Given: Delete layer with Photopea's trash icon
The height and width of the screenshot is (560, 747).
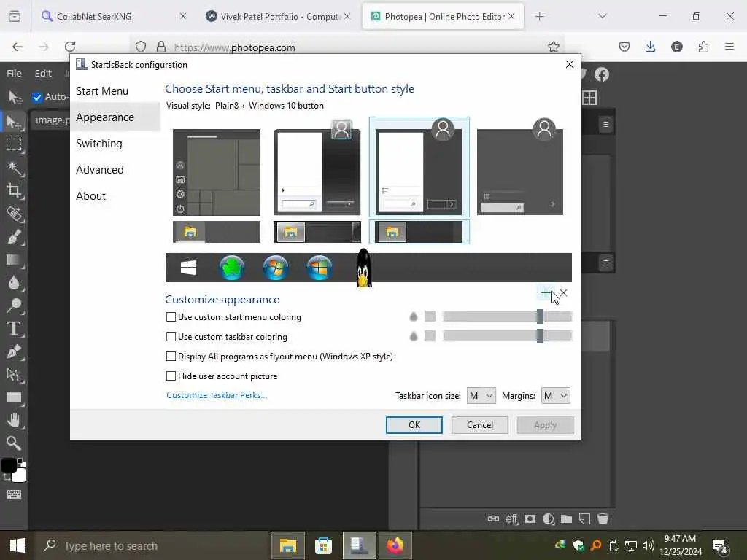Looking at the screenshot, I should (x=603, y=518).
